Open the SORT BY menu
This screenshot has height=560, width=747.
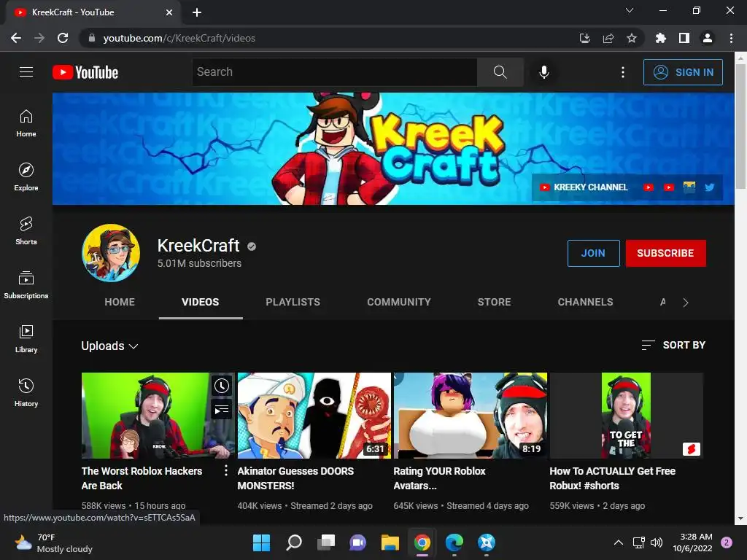[673, 345]
